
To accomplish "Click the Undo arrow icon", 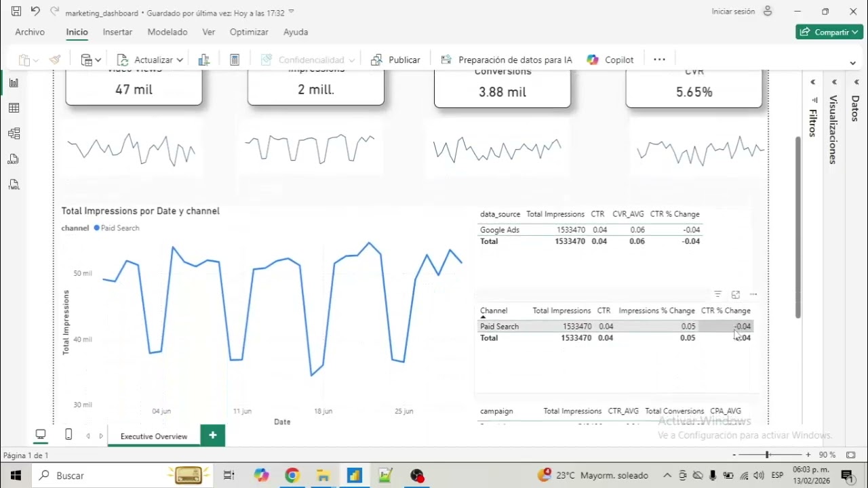I will click(35, 12).
